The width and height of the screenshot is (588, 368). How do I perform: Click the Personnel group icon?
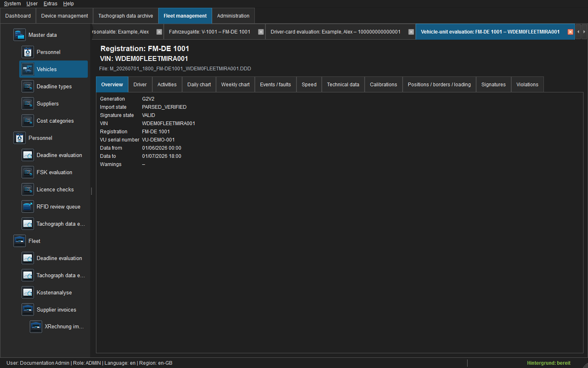[20, 138]
